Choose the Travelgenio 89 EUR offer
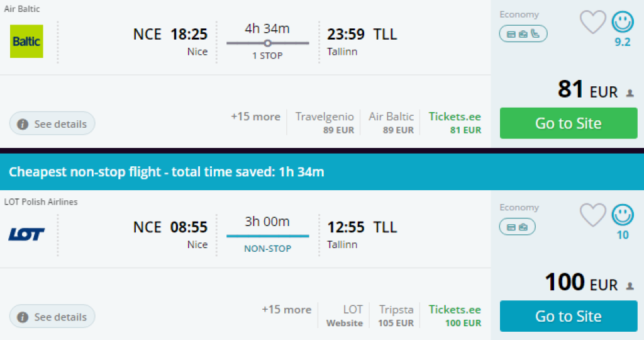Image resolution: width=644 pixels, height=340 pixels. coord(325,123)
